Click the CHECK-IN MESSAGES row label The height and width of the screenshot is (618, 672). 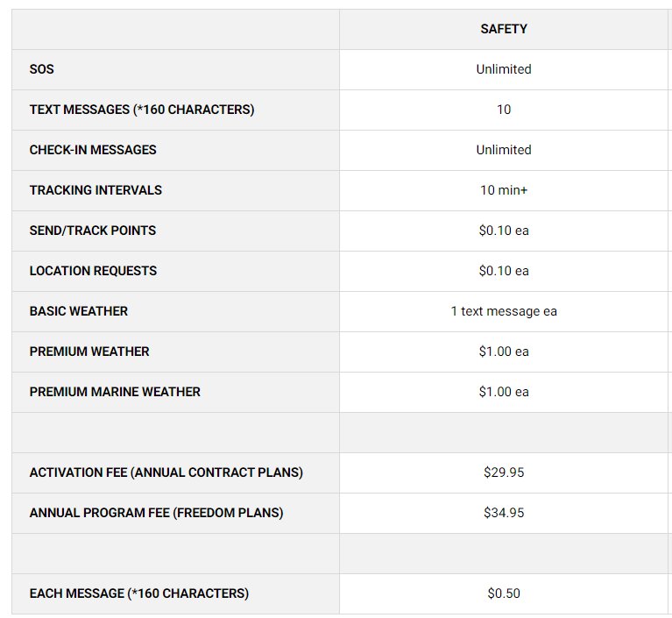(93, 150)
